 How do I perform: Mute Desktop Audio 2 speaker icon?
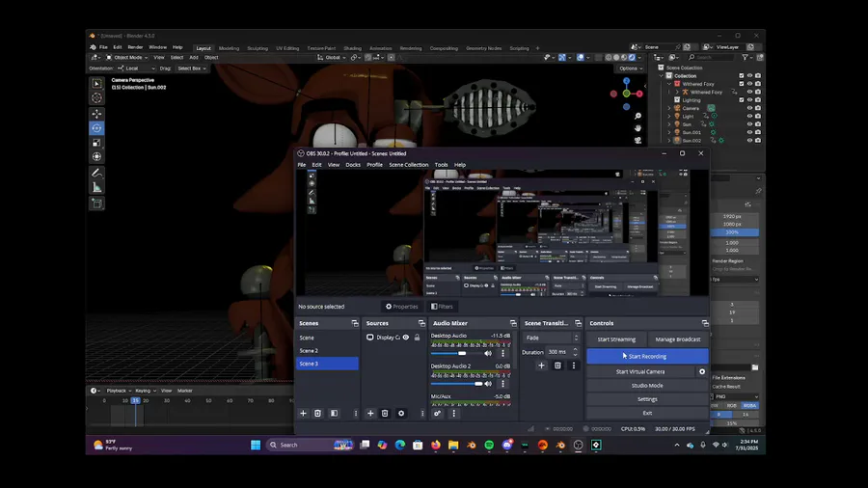pos(488,384)
